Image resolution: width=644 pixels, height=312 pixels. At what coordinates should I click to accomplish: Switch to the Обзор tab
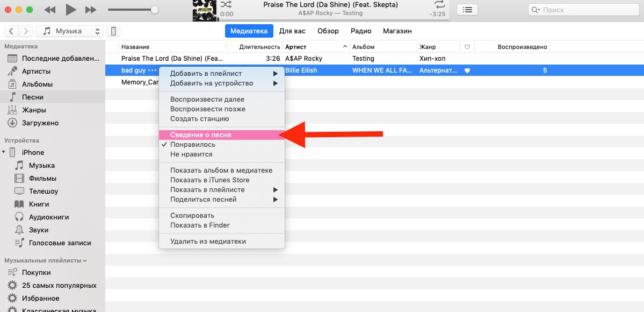(x=328, y=31)
